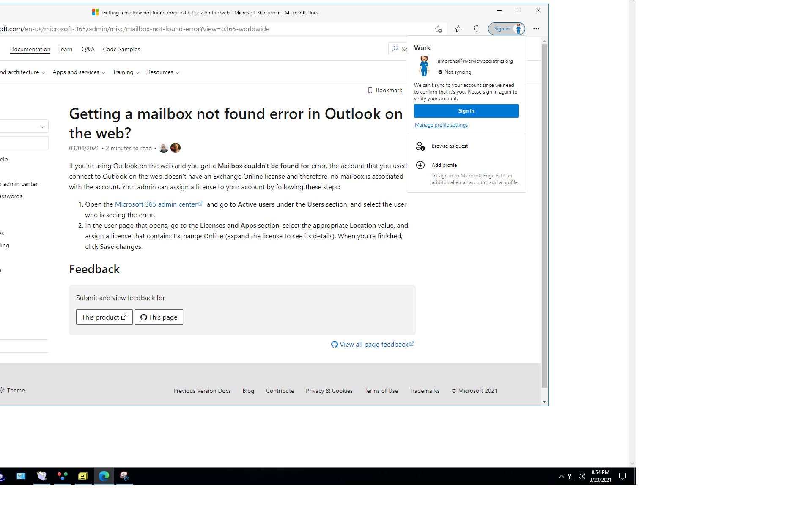Open volume control tray icon
Image resolution: width=812 pixels, height=508 pixels.
coord(582,476)
